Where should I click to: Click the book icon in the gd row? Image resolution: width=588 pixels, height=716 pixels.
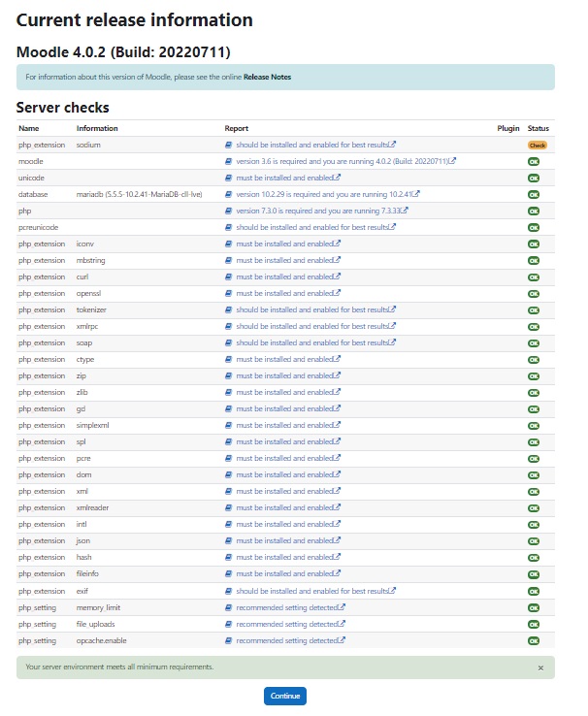(228, 408)
